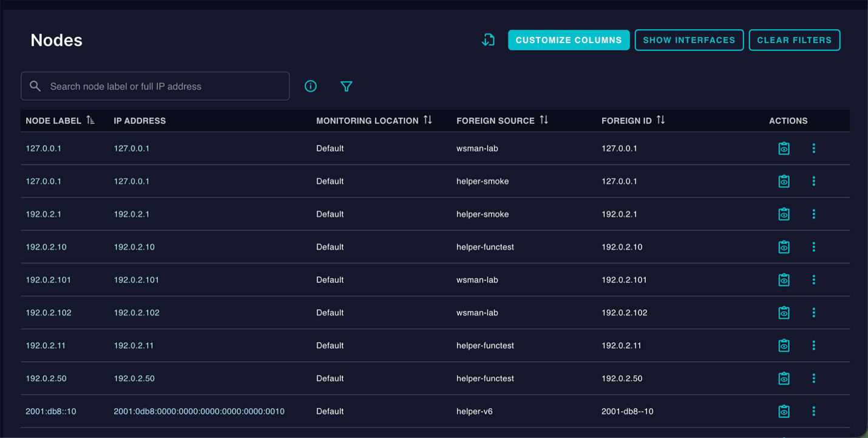868x438 pixels.
Task: Click the export/download nodes icon
Action: (488, 40)
